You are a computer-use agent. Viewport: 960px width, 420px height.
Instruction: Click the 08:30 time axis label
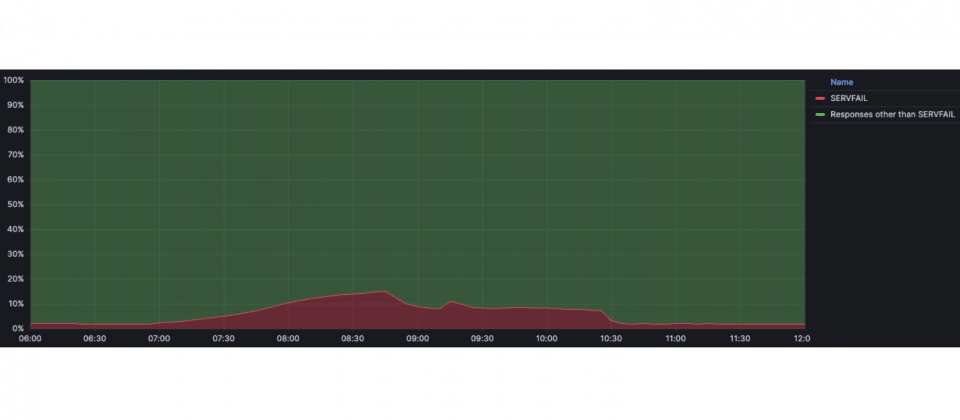(353, 339)
